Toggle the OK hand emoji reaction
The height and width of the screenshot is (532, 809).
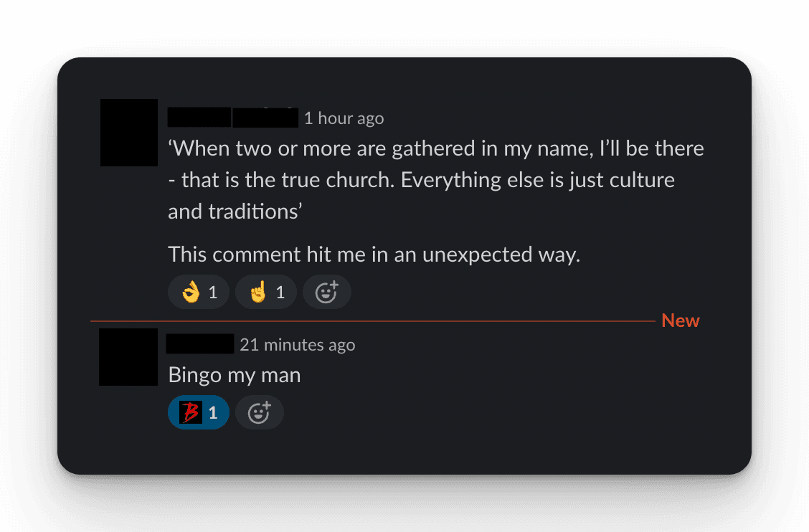(199, 292)
